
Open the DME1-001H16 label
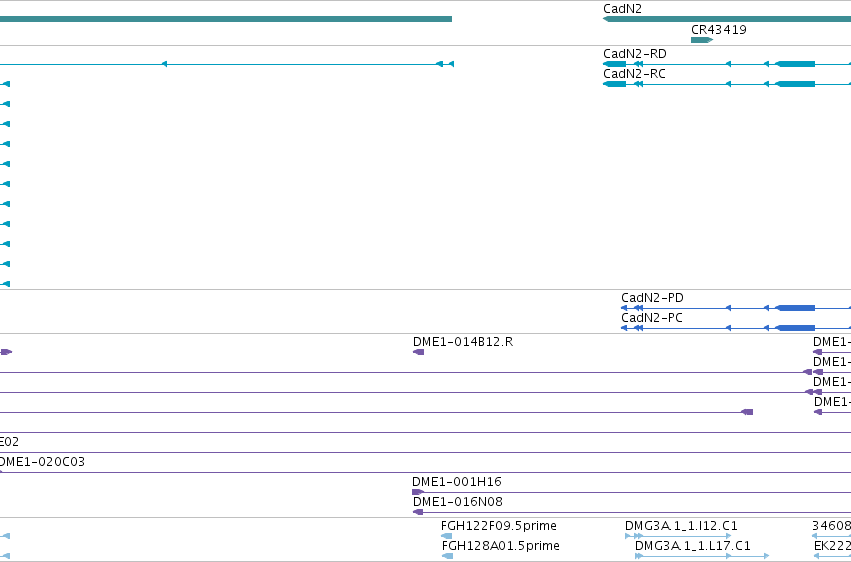pyautogui.click(x=457, y=482)
